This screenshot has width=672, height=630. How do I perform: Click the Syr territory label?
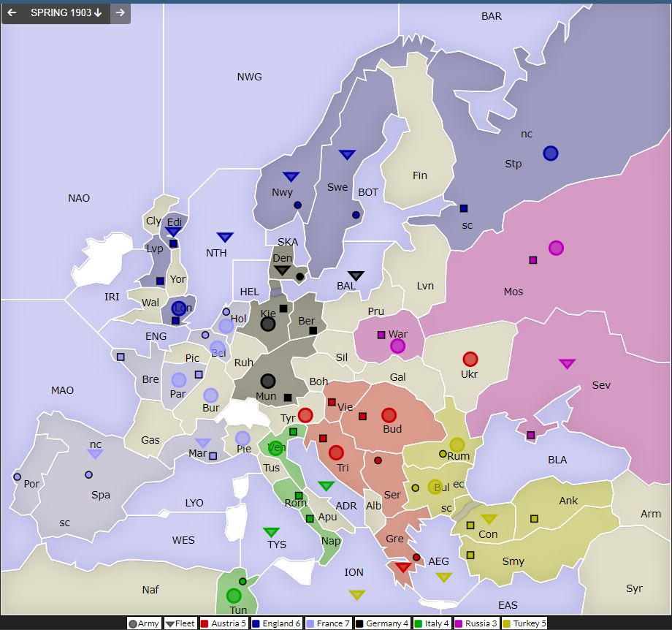click(634, 588)
